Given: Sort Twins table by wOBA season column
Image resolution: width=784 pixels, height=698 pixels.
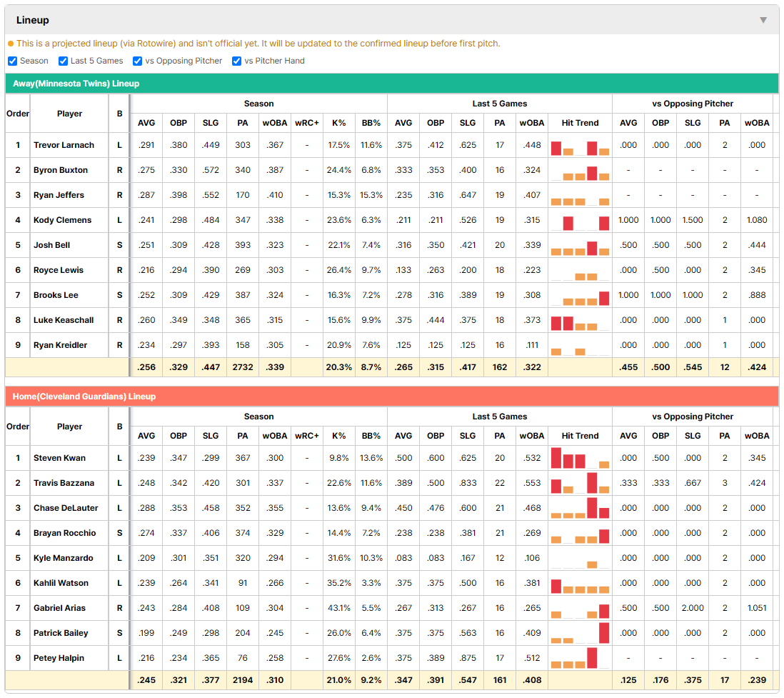Looking at the screenshot, I should pyautogui.click(x=274, y=123).
